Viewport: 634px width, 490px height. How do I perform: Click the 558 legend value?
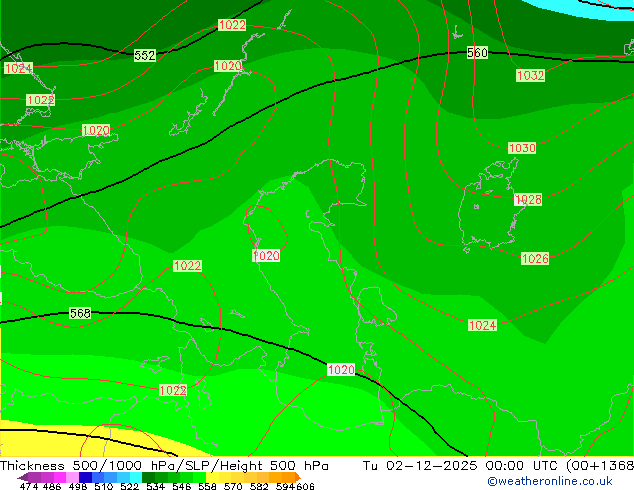click(x=207, y=486)
